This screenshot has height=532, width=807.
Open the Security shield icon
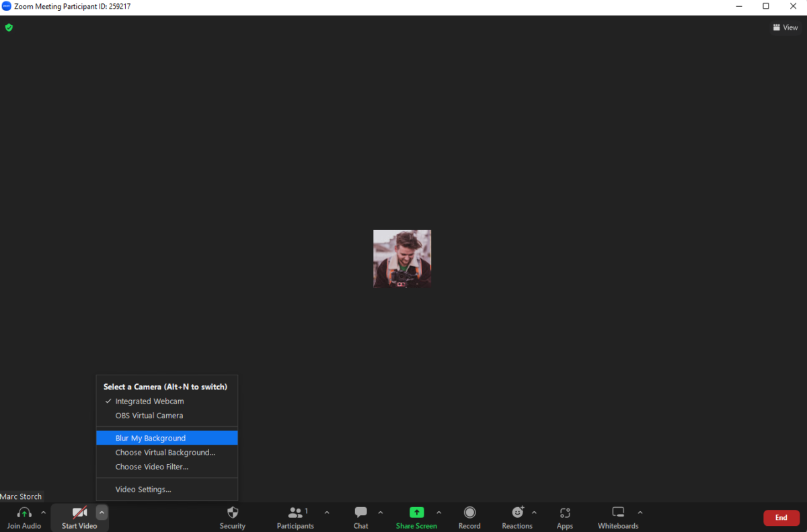tap(233, 513)
